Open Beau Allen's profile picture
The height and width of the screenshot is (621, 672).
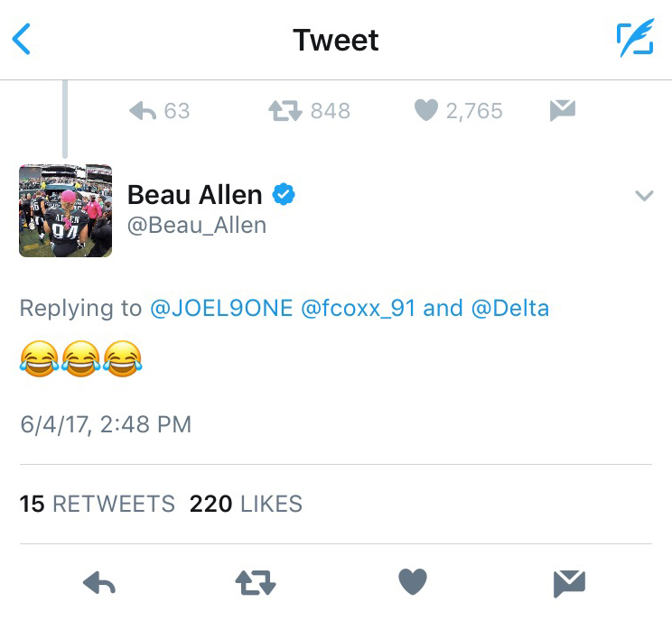click(65, 210)
